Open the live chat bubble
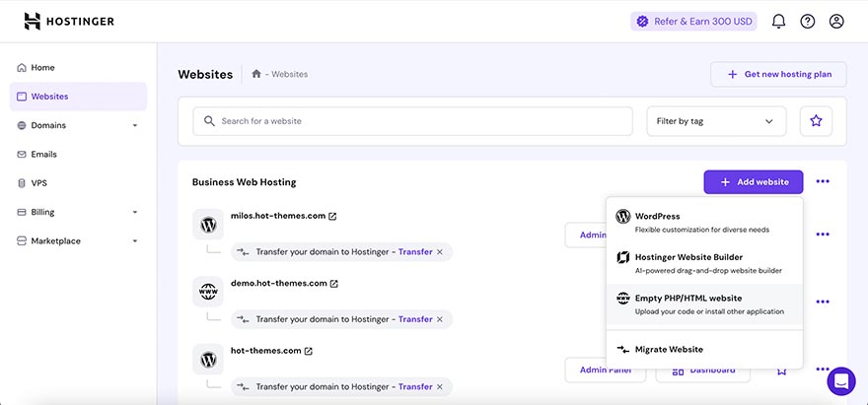Viewport: 868px width, 405px height. pos(841,380)
